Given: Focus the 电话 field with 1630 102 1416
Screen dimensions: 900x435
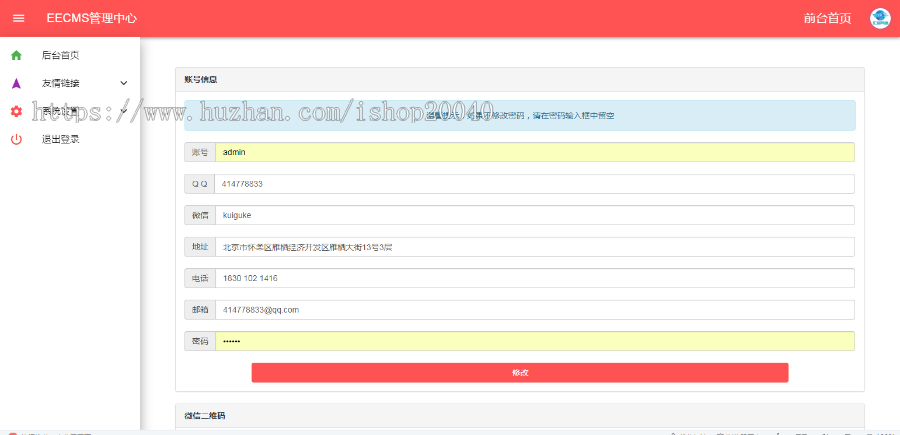Looking at the screenshot, I should [x=535, y=278].
